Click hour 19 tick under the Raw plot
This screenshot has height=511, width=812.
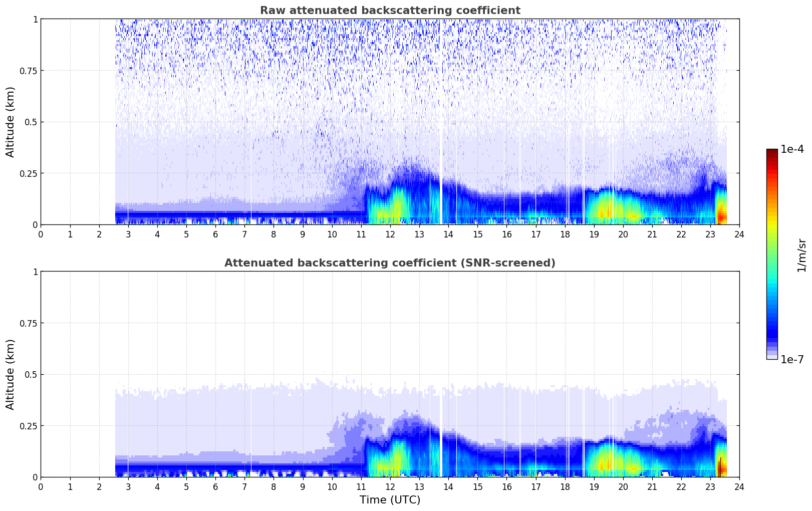594,234
